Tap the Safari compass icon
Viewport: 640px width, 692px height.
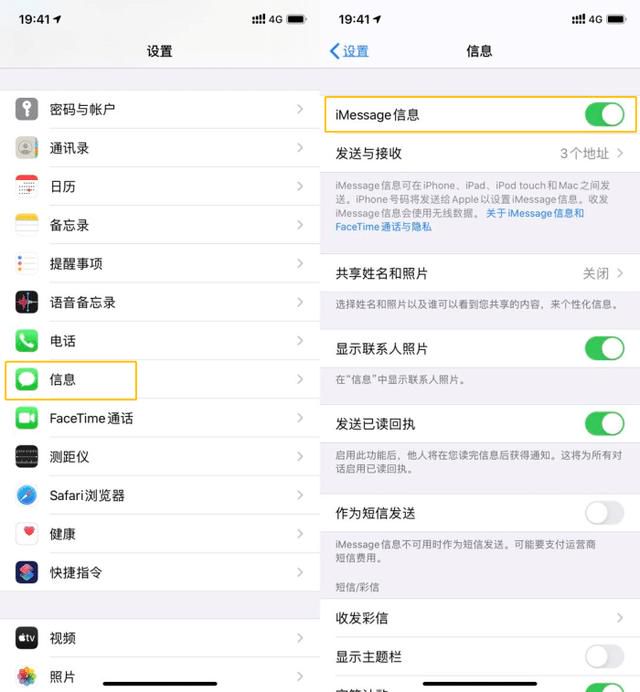(26, 495)
